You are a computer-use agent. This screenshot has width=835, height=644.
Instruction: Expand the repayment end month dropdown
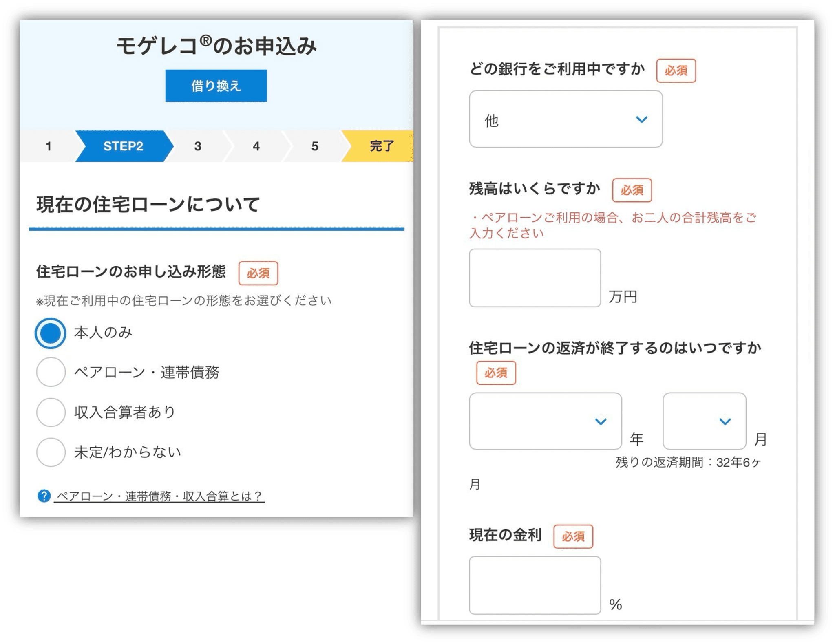coord(704,421)
